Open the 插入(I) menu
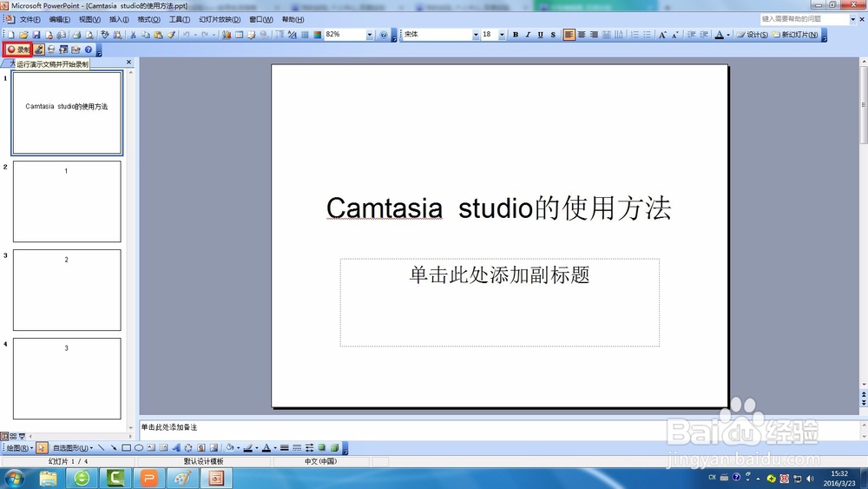868x489 pixels. pyautogui.click(x=119, y=19)
